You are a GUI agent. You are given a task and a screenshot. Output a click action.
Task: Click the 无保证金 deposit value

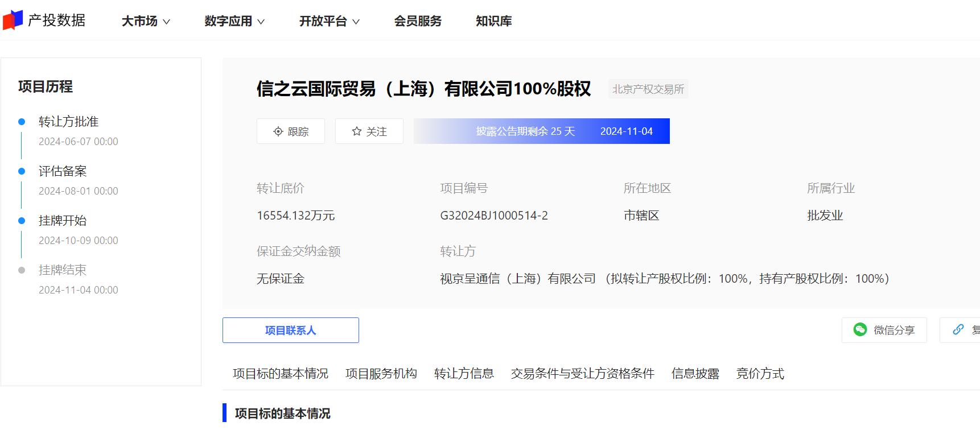[281, 279]
